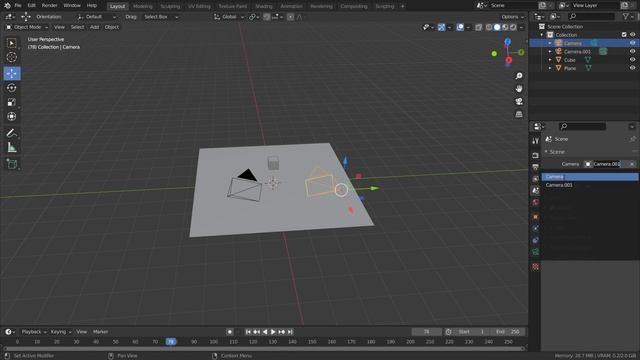Viewport: 640px width, 360px height.
Task: Open the Tool properties tab
Action: click(x=536, y=141)
